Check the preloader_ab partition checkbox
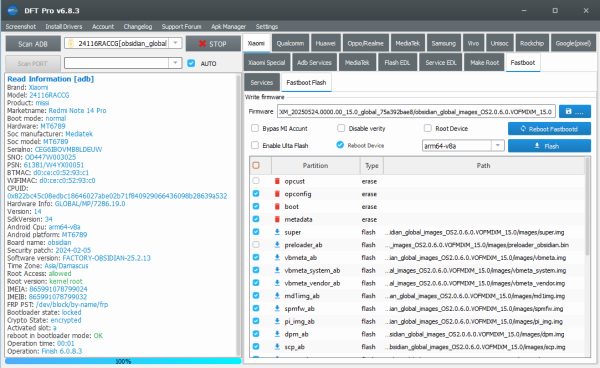Screen dimensions: 600x368 point(256,244)
